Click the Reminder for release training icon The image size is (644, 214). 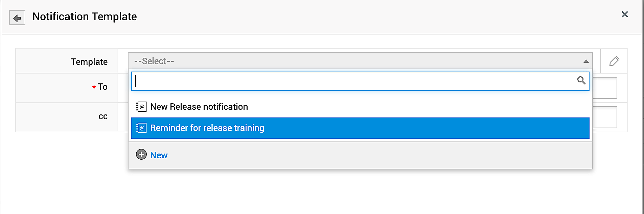coord(141,128)
